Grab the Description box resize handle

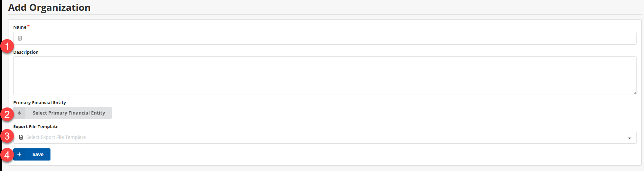coord(635,93)
